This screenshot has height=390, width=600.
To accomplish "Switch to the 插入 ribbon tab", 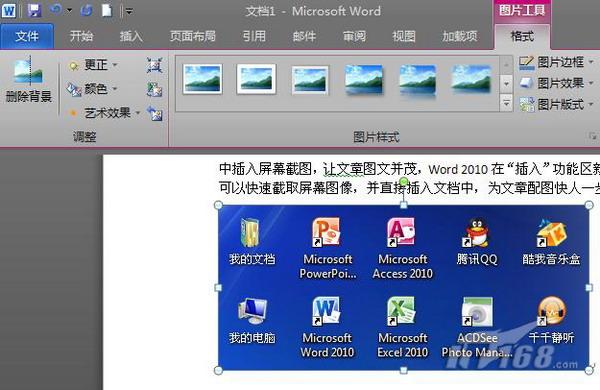I will 131,36.
